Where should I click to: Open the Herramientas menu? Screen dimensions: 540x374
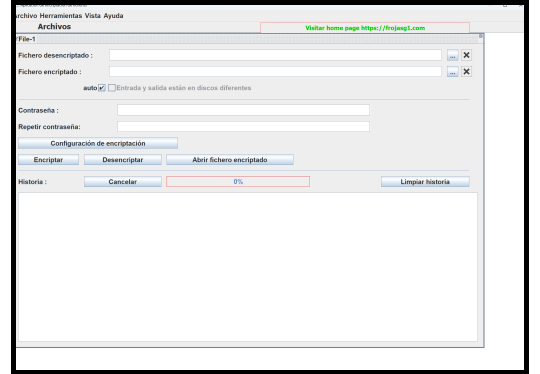61,16
